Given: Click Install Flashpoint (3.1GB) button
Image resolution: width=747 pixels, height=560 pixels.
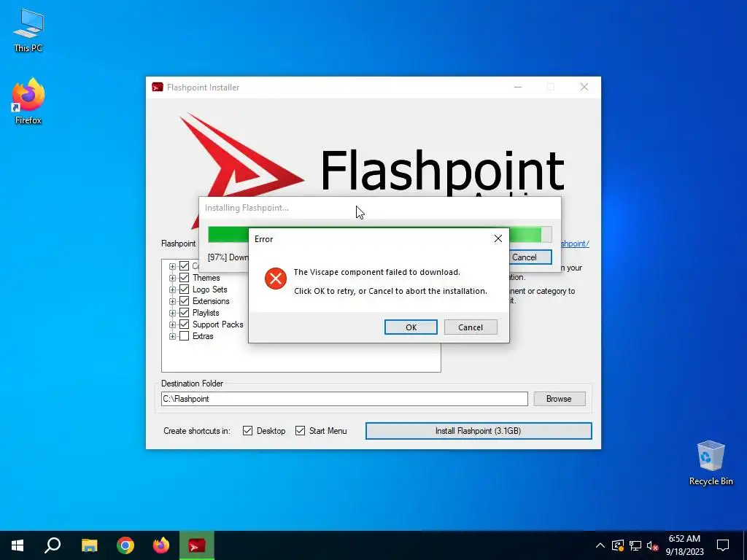Looking at the screenshot, I should point(479,430).
